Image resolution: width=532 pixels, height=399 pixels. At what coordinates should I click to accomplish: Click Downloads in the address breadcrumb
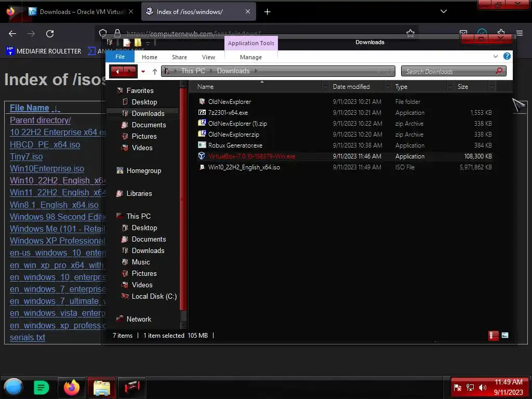[233, 71]
